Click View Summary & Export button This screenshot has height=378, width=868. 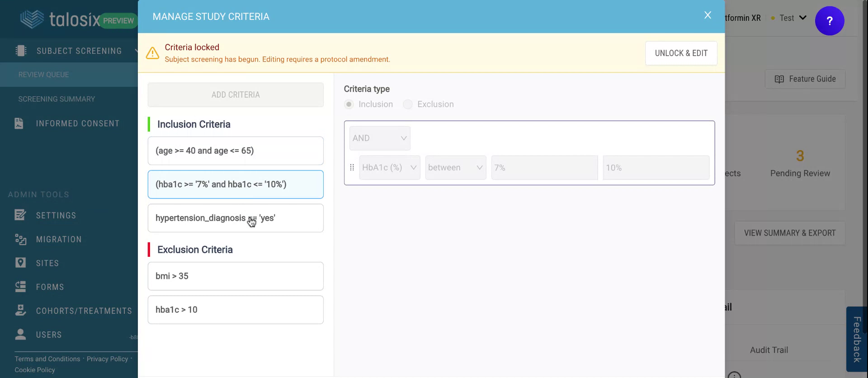[789, 233]
